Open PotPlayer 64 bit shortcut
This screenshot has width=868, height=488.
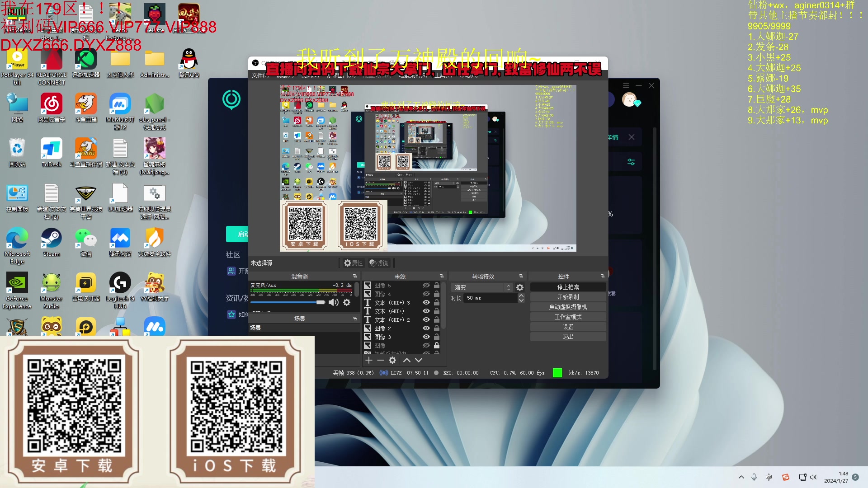17,66
